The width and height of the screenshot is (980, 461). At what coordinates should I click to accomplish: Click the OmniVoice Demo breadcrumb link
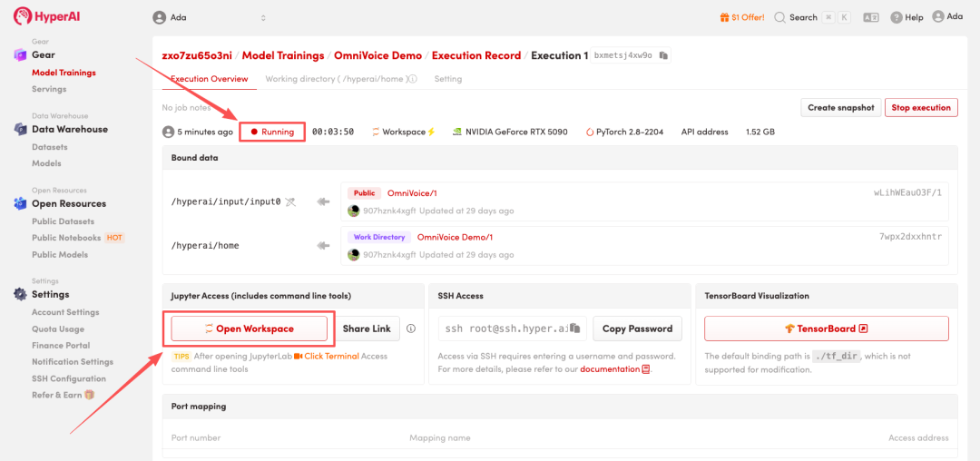click(x=378, y=55)
